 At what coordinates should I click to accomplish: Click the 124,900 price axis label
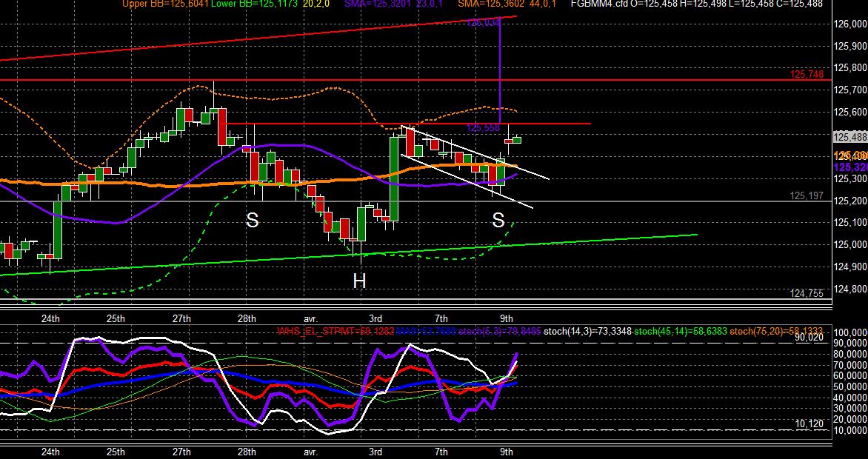[849, 267]
